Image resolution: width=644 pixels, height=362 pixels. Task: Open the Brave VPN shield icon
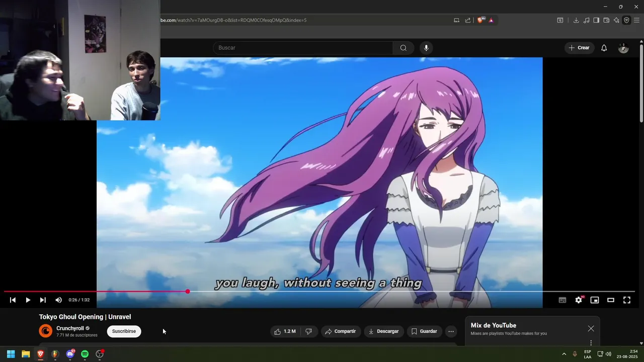click(x=626, y=20)
